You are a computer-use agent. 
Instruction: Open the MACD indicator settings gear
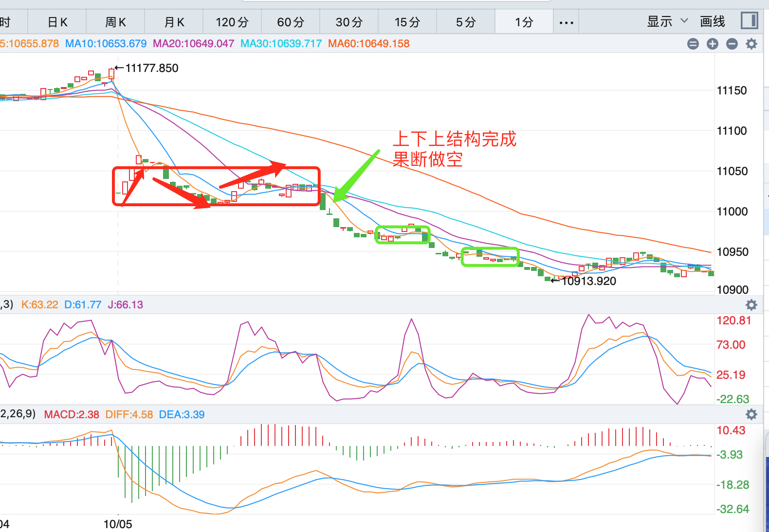(x=751, y=414)
